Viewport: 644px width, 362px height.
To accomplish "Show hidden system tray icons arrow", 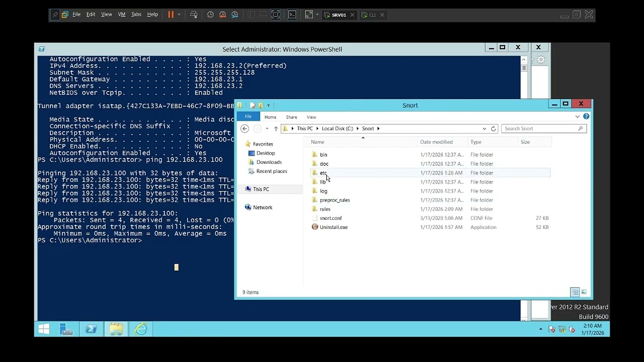I will pyautogui.click(x=541, y=329).
